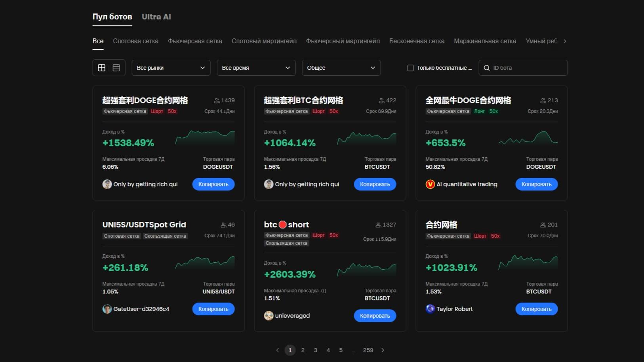Select Фьючерсная сетка category tab

tap(195, 41)
